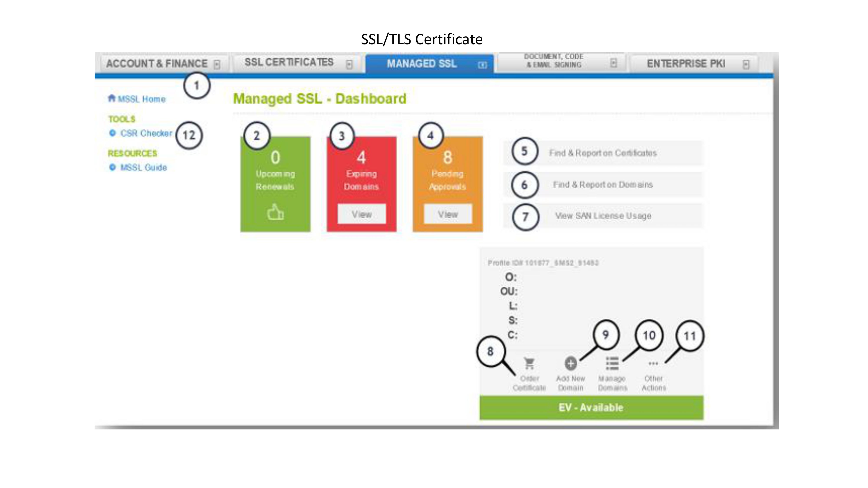Image resolution: width=868 pixels, height=488 pixels.
Task: Switch to the Managed SSL tab
Action: (422, 64)
